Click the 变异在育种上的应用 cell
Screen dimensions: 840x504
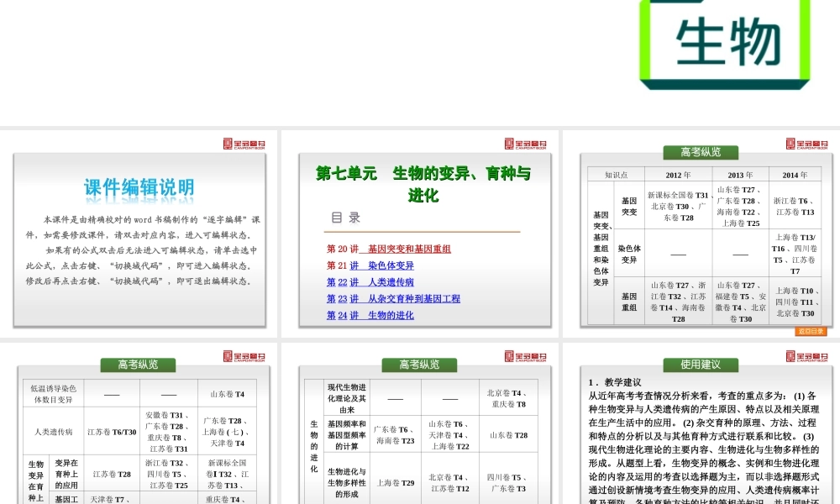[x=66, y=474]
